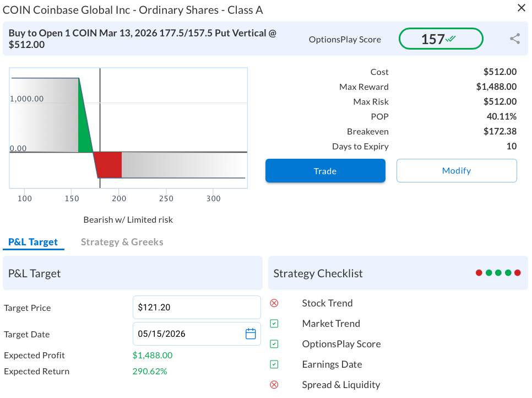The height and width of the screenshot is (398, 532).
Task: Click the Market Trend green check icon
Action: pos(274,324)
